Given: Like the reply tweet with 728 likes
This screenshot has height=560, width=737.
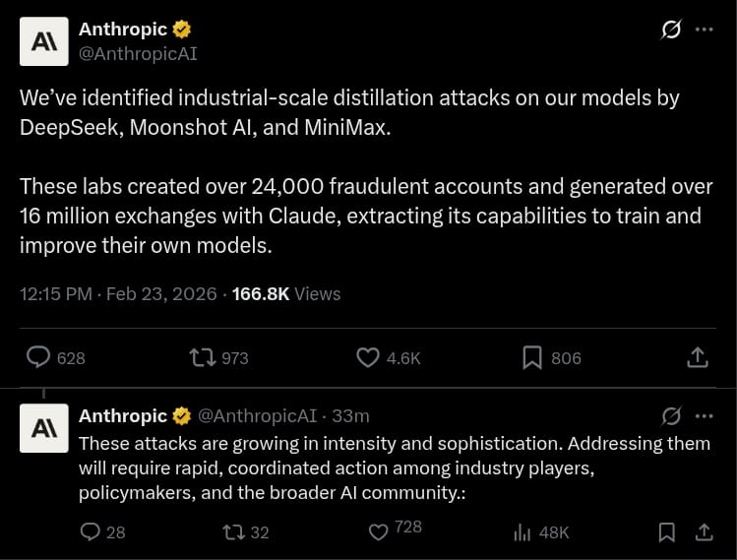Looking at the screenshot, I should pos(379,532).
